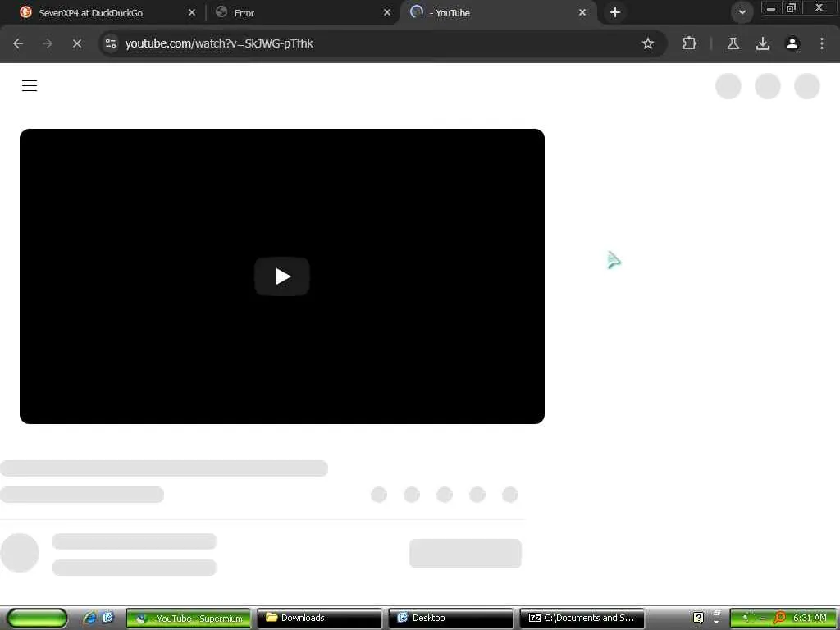The height and width of the screenshot is (630, 840).
Task: Open the browser three-dot menu
Action: pyautogui.click(x=822, y=43)
